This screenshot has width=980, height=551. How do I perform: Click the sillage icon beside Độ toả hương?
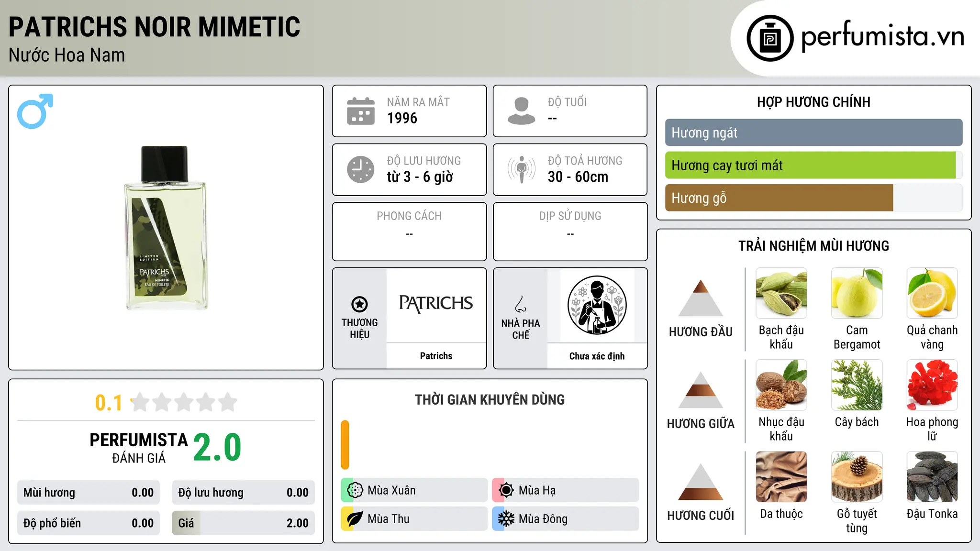[522, 169]
